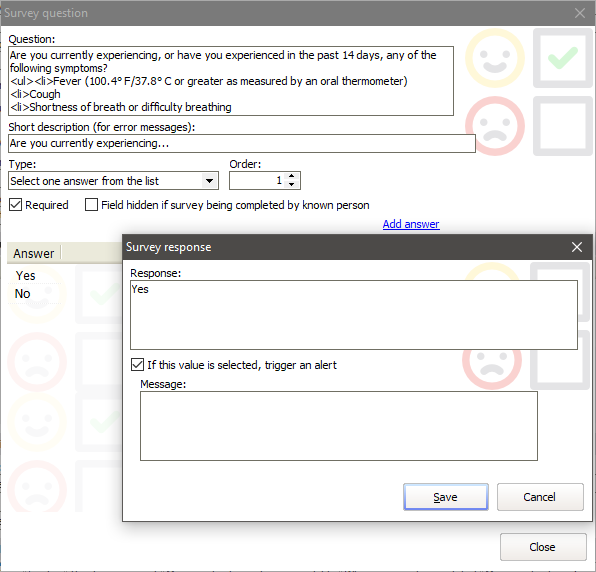The height and width of the screenshot is (572, 596).
Task: Close the Survey response dialog with X
Action: (x=577, y=247)
